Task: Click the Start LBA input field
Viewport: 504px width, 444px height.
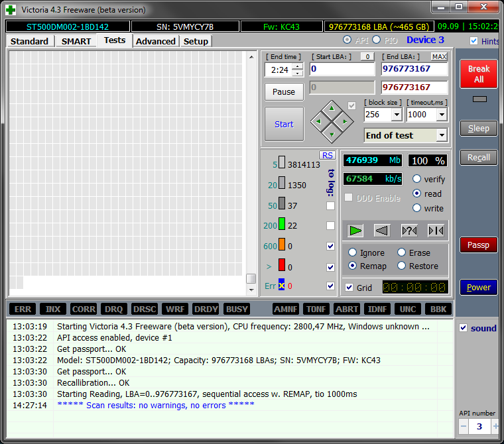Action: [342, 69]
